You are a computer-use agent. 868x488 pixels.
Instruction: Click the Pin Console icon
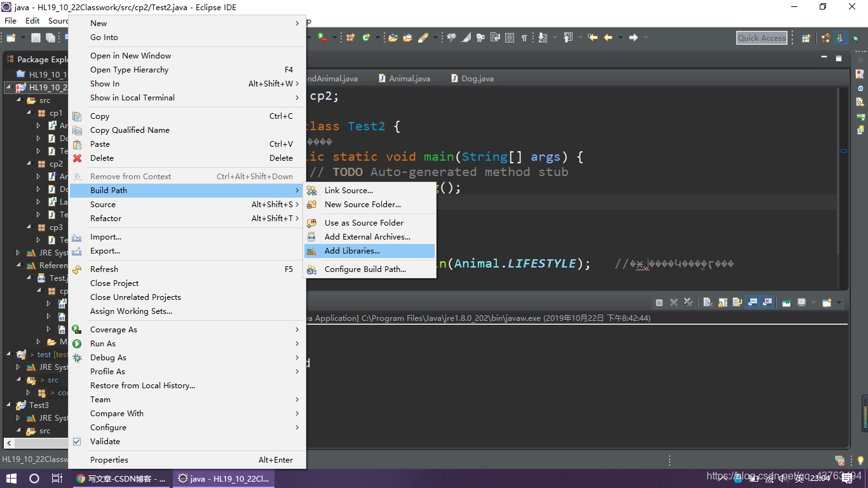[x=787, y=302]
